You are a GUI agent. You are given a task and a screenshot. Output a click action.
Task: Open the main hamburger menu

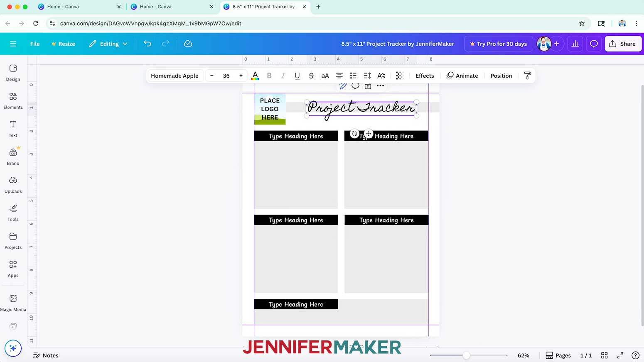(x=13, y=44)
